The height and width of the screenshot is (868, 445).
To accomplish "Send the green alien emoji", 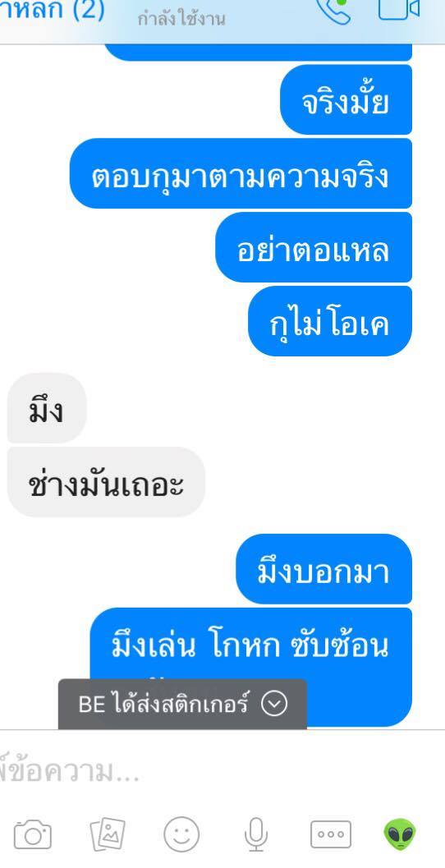I will [x=400, y=834].
